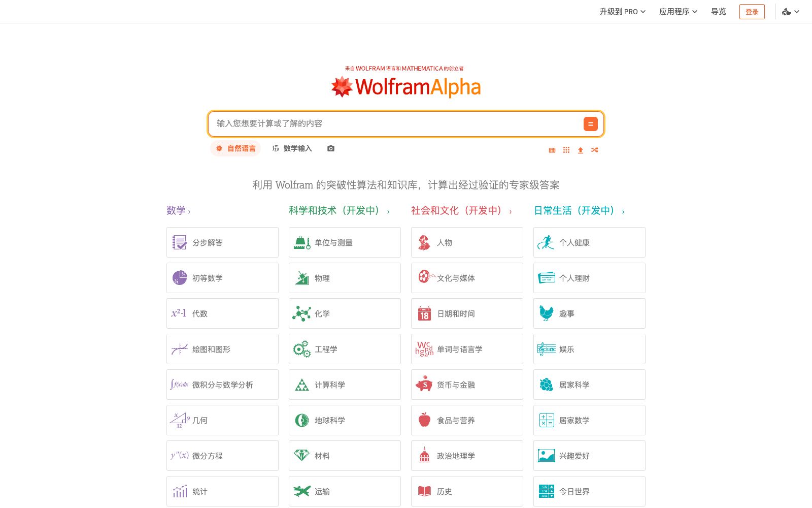Switch to 数学输入 mode
The image size is (812, 508).
pyautogui.click(x=292, y=148)
